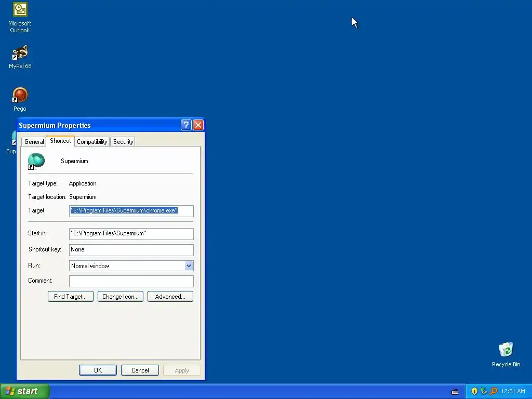
Task: Open the Advanced shortcut options
Action: click(x=170, y=297)
